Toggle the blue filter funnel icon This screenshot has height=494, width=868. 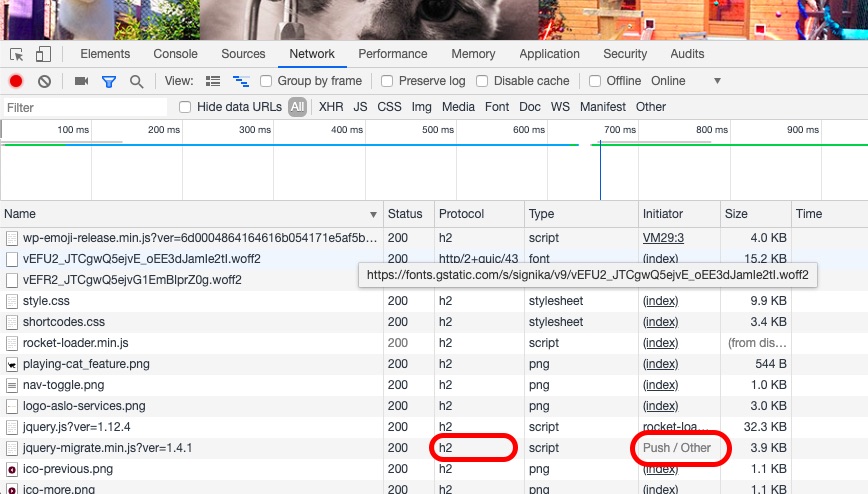[x=108, y=82]
